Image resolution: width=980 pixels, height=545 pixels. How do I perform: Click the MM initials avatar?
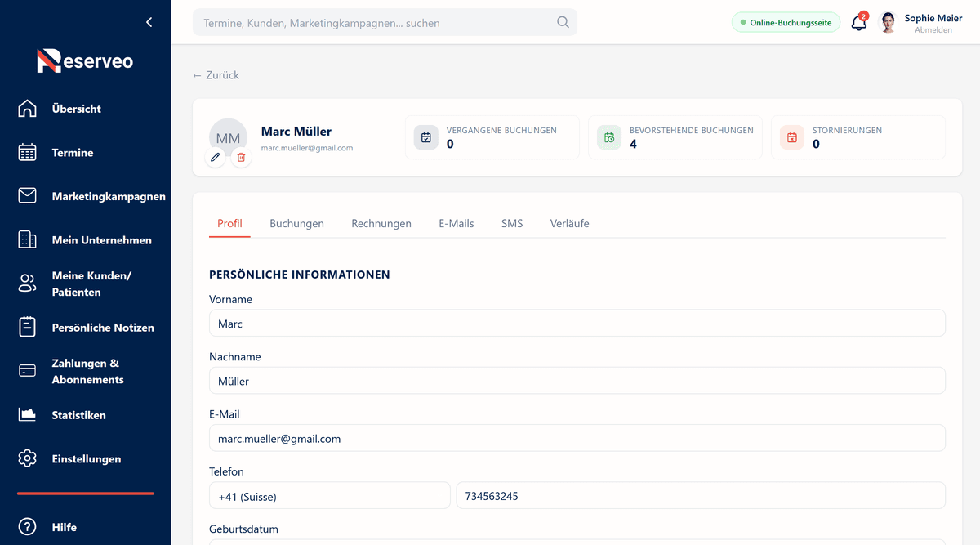pos(228,138)
